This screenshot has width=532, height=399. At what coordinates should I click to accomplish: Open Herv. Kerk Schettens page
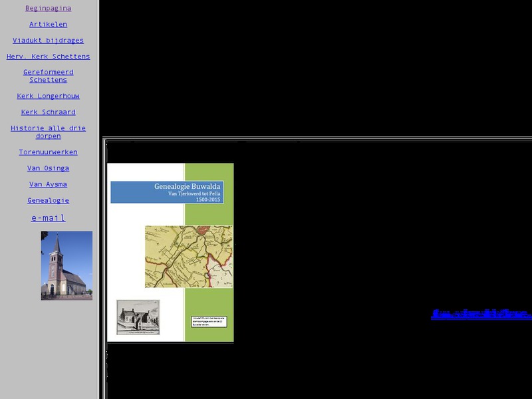coord(49,57)
